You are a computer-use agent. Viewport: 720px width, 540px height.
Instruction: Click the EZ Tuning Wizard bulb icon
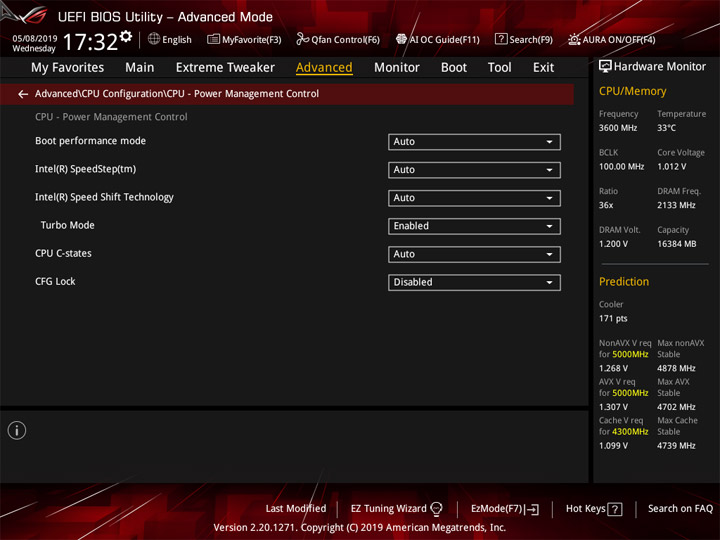click(436, 509)
